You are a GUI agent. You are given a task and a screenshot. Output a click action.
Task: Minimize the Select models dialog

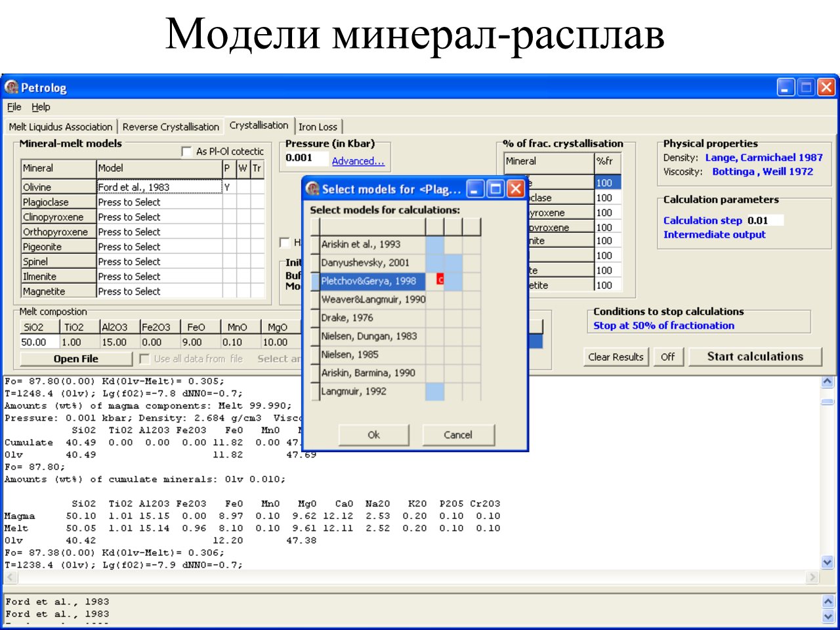point(476,189)
